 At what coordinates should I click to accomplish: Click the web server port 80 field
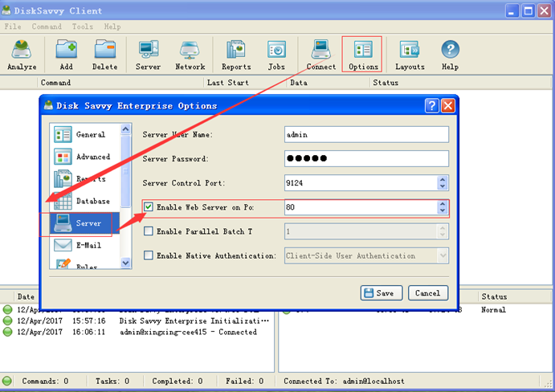point(361,207)
